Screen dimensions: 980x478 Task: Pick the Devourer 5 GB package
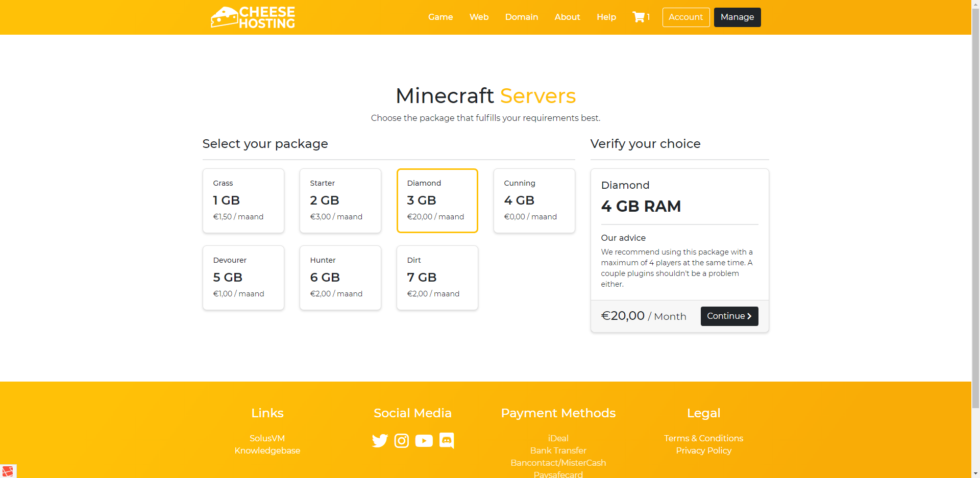[x=243, y=278]
